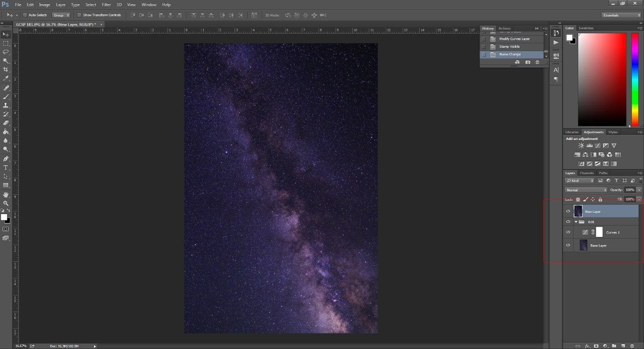
Task: Create new document from current state
Action: tap(517, 62)
